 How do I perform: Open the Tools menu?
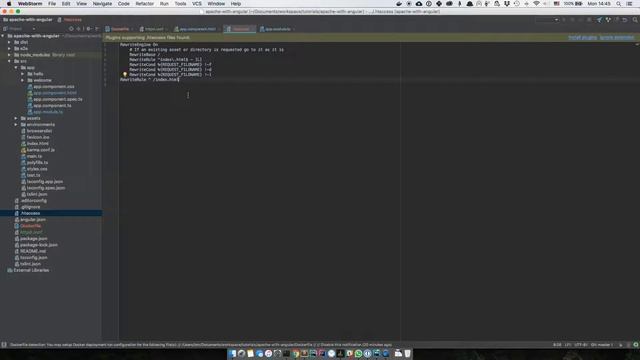pos(180,4)
